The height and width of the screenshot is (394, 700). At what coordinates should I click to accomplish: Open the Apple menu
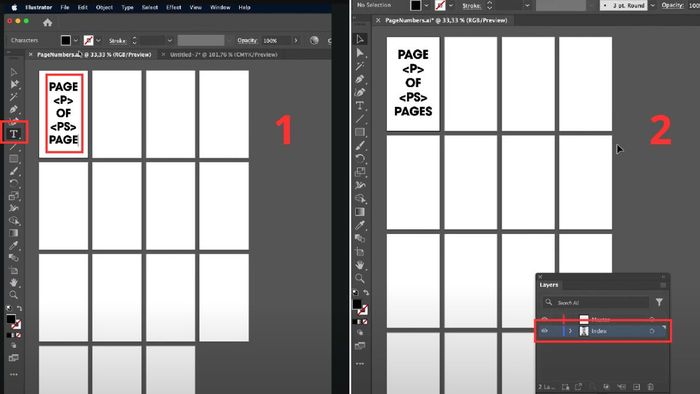click(x=14, y=7)
